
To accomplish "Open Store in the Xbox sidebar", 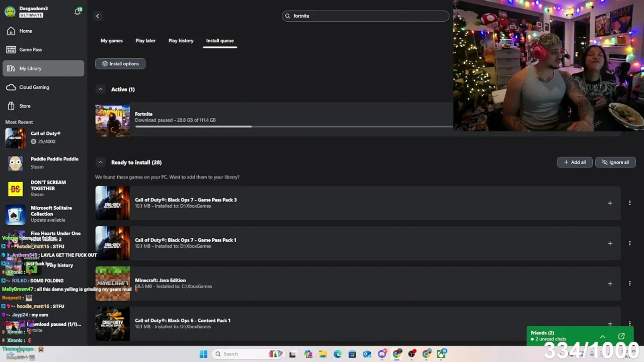I will pyautogui.click(x=44, y=106).
